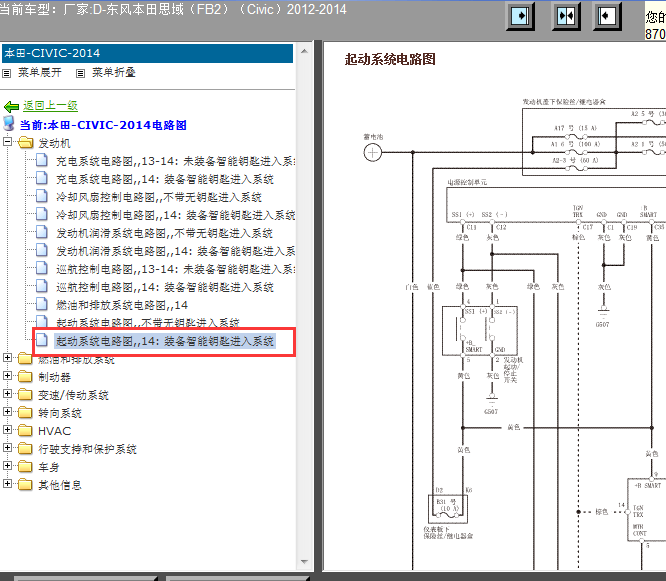Viewport: 666px width, 581px height.
Task: Click the expand-right pane arrow icon
Action: (520, 16)
